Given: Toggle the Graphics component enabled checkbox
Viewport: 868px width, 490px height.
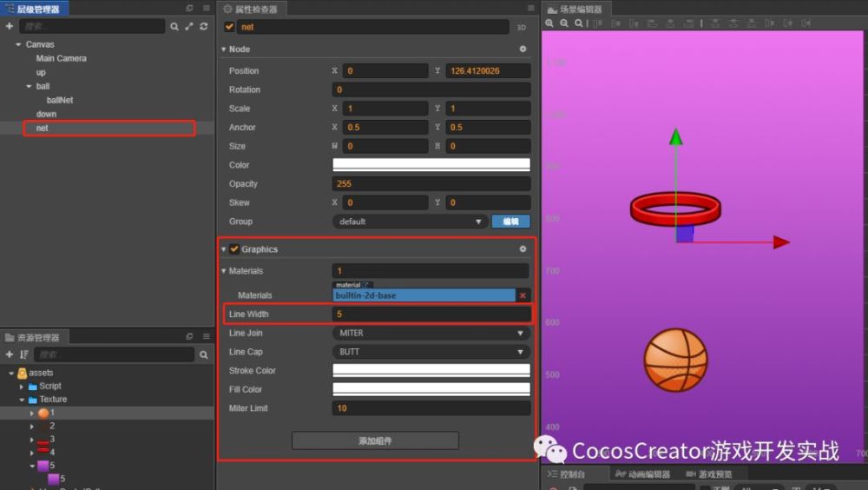Looking at the screenshot, I should point(234,248).
